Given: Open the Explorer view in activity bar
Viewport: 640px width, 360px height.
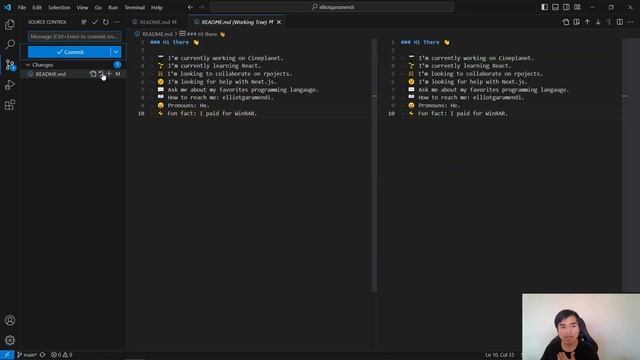Looking at the screenshot, I should 10,24.
